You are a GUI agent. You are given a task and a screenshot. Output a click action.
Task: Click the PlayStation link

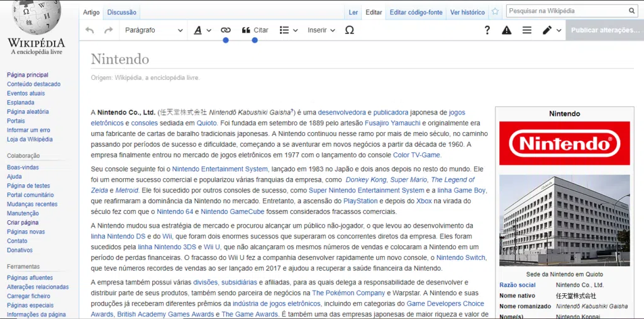(360, 201)
